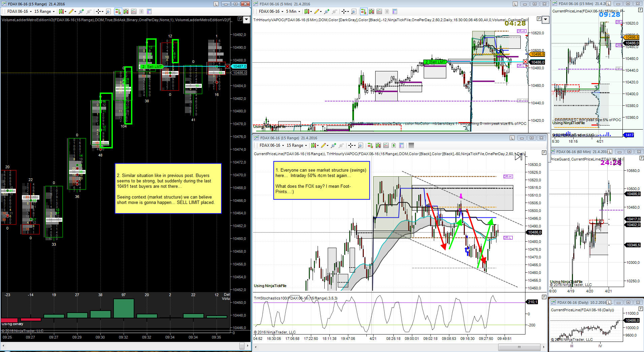Open instrument dropdown FDAX 06-16 in volume ladder window
This screenshot has height=352, width=644.
pos(20,11)
